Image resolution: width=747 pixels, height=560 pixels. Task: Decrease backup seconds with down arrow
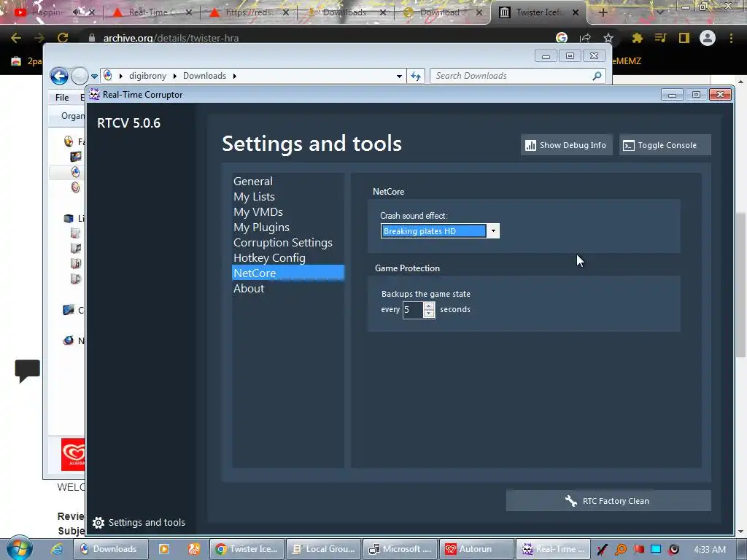(429, 314)
